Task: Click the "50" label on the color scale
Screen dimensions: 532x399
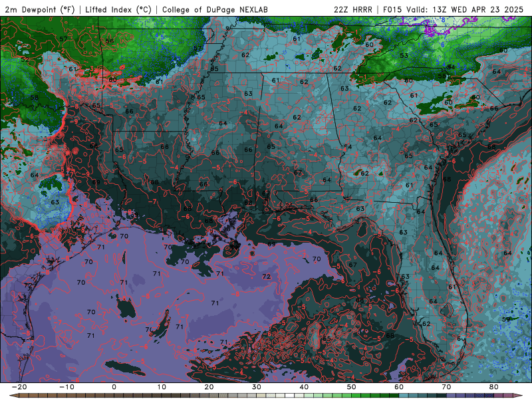Action: 352,387
